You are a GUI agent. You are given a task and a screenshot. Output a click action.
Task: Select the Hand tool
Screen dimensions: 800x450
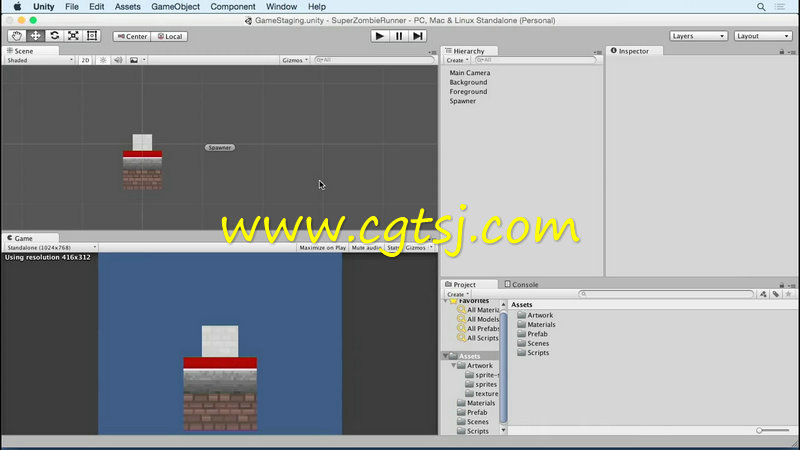coord(16,36)
